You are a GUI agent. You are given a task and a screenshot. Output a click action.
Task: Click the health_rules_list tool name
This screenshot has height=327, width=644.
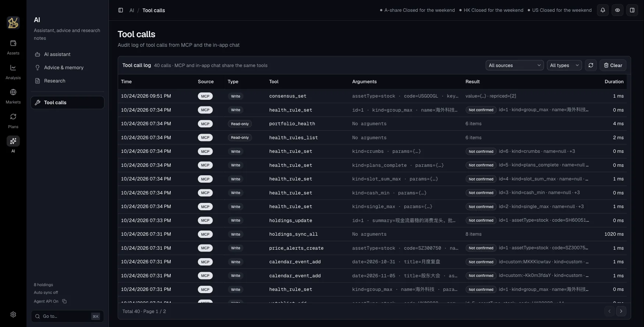click(x=293, y=137)
